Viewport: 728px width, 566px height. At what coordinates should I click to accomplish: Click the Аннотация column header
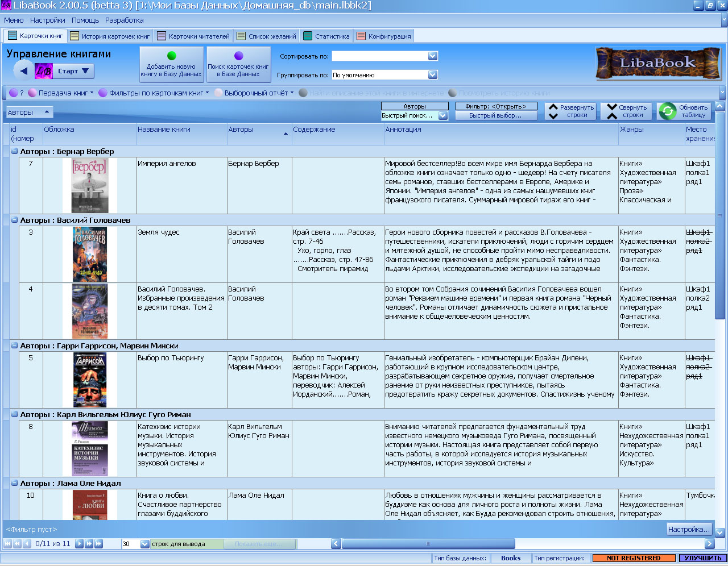click(x=500, y=134)
